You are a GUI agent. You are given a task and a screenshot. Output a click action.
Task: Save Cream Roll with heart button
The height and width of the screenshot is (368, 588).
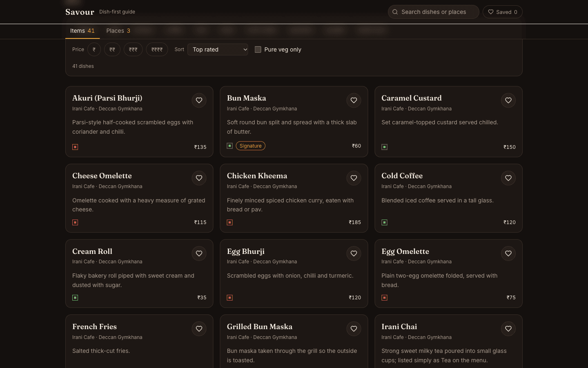click(x=199, y=254)
